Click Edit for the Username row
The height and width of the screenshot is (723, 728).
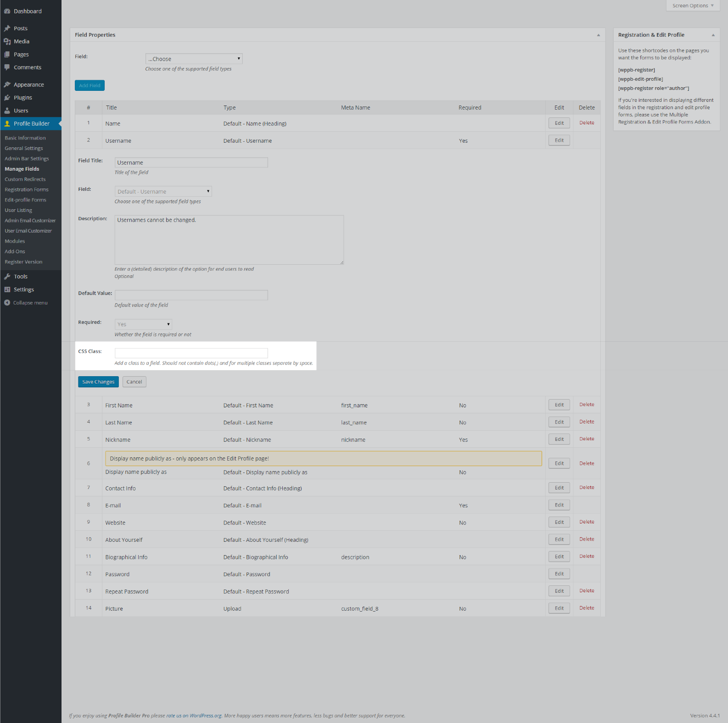[559, 140]
